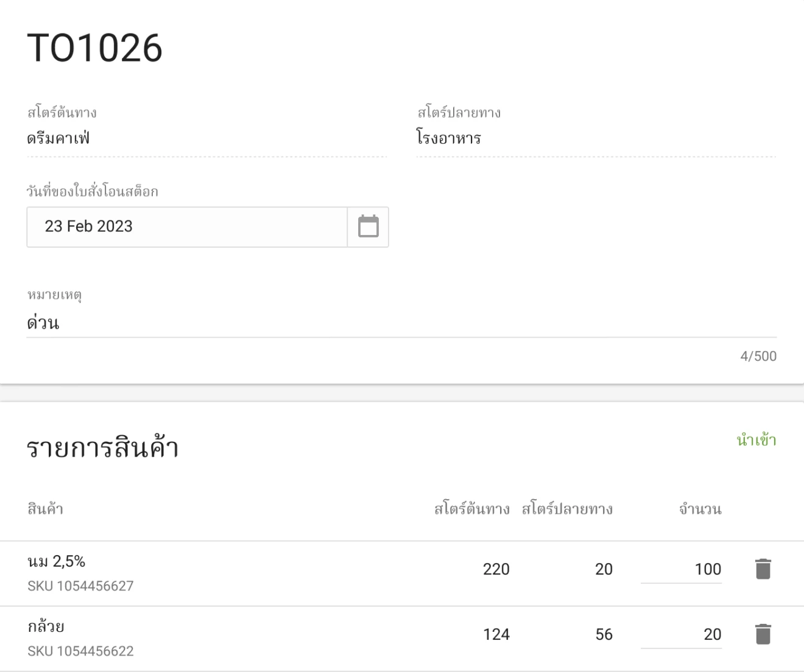Edit quantity 100 for นม 2,5%
Image resolution: width=804 pixels, height=672 pixels.
[681, 569]
